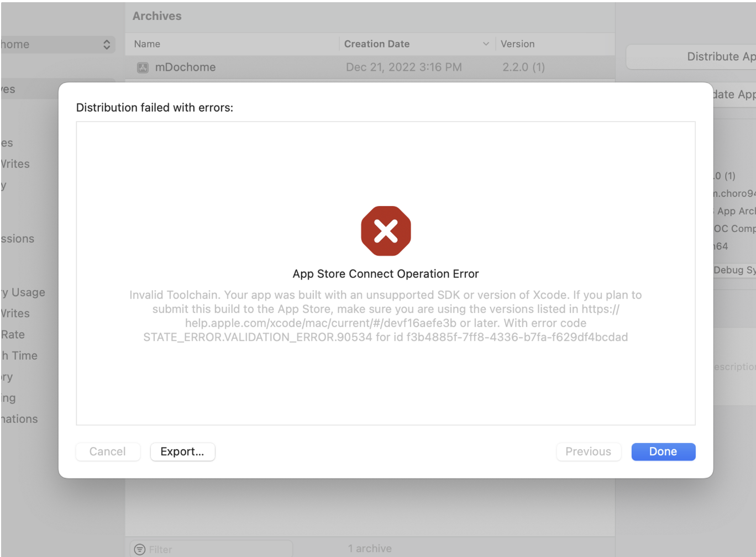The height and width of the screenshot is (557, 756).
Task: Click Distribute App button in Archives window
Action: pos(691,57)
